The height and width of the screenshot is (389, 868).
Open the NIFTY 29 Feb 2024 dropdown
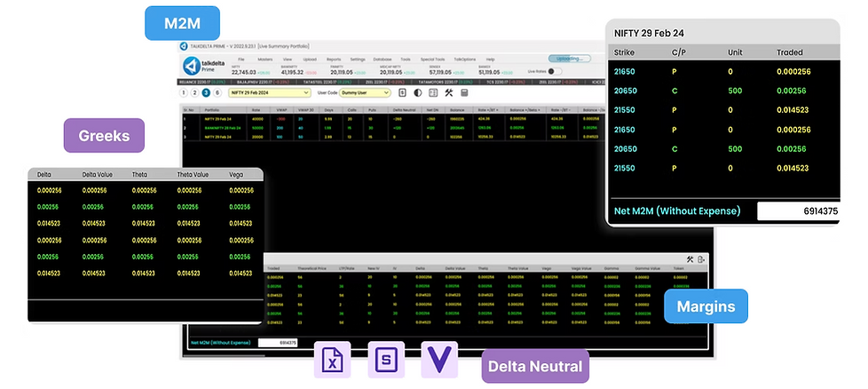point(270,93)
